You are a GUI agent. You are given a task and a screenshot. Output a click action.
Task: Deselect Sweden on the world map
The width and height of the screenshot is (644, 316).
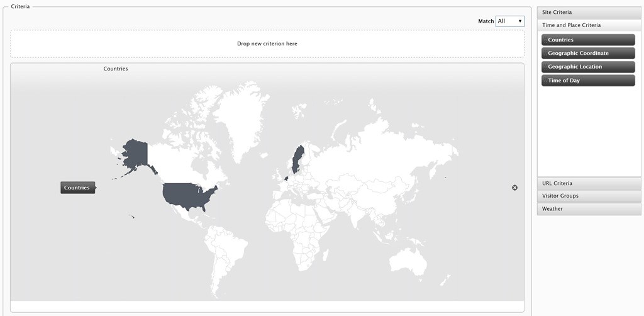click(x=297, y=159)
